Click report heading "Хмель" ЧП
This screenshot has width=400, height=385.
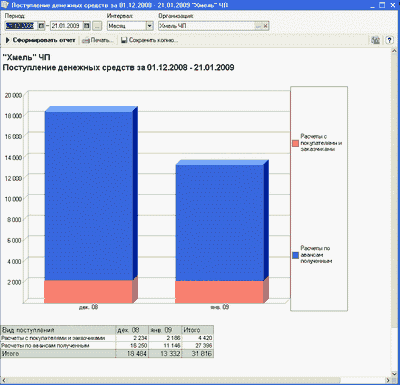click(x=26, y=57)
